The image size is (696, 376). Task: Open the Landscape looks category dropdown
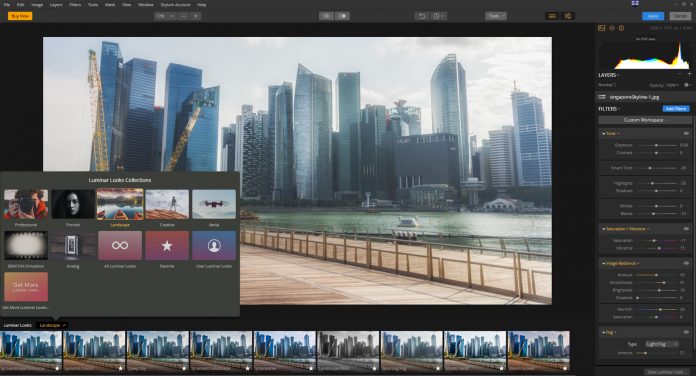pyautogui.click(x=52, y=325)
